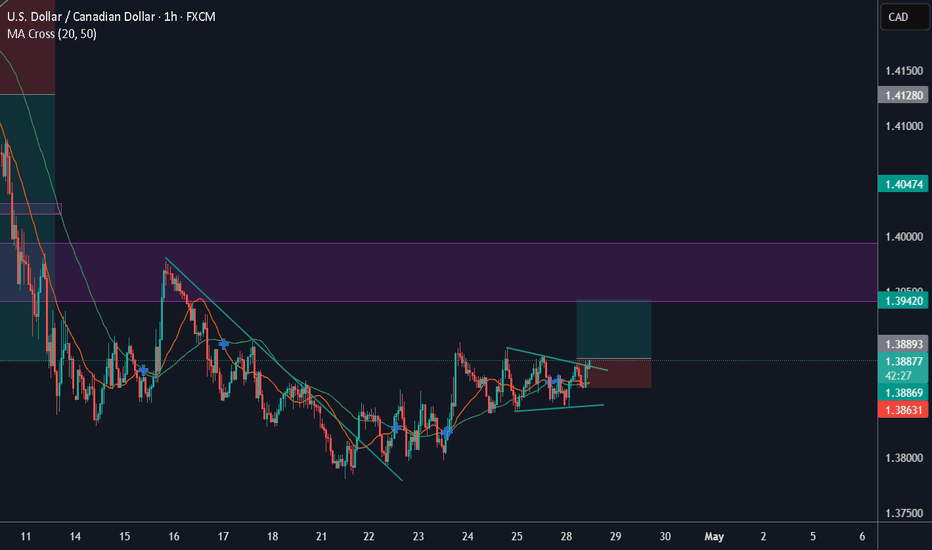Select the red stop-loss box of long position
Image resolution: width=932 pixels, height=550 pixels.
[614, 373]
